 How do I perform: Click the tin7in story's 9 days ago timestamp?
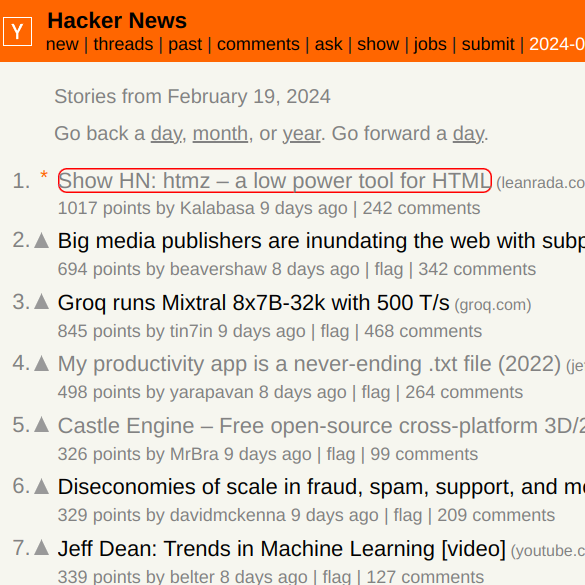tap(262, 331)
